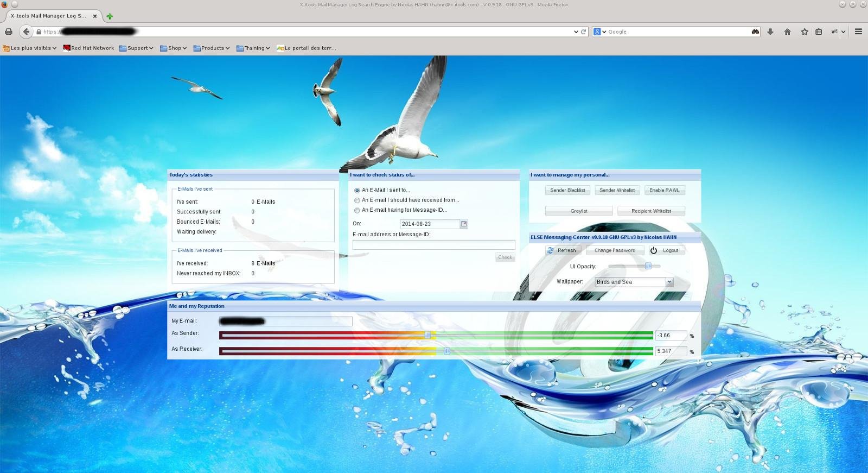
Task: Open 'Le portail des terr...' bookmark
Action: coord(306,48)
